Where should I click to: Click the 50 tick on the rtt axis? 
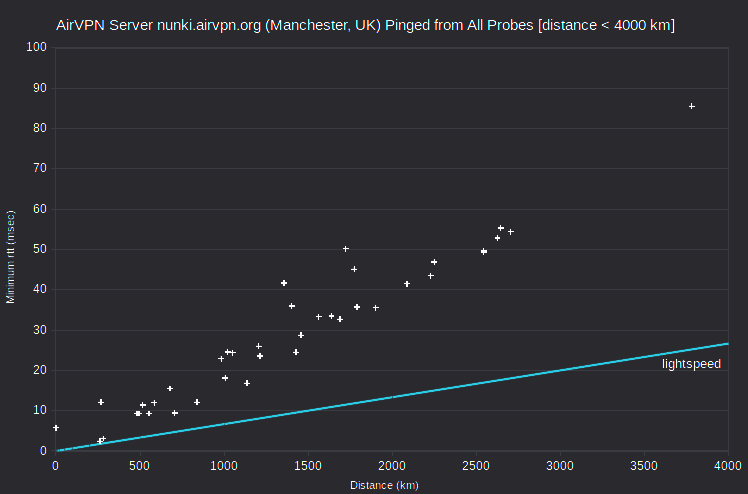point(40,249)
